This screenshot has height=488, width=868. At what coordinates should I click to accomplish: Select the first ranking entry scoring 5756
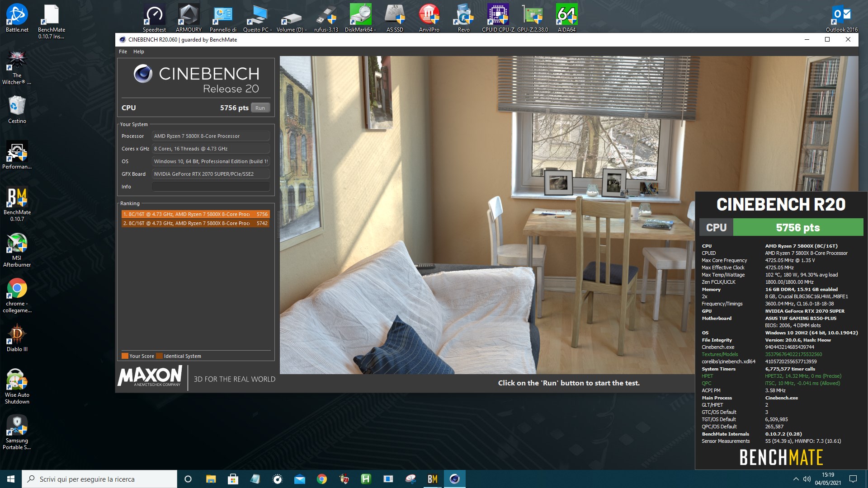195,214
